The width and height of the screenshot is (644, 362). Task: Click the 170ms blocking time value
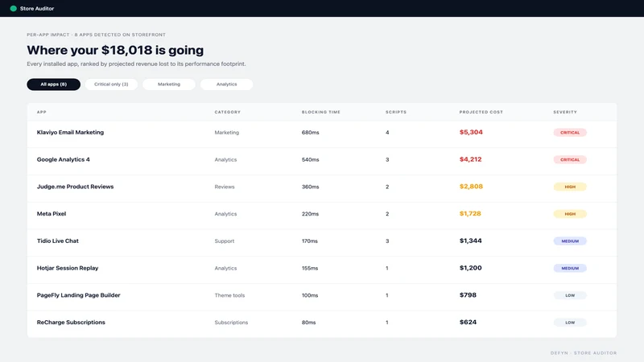310,241
